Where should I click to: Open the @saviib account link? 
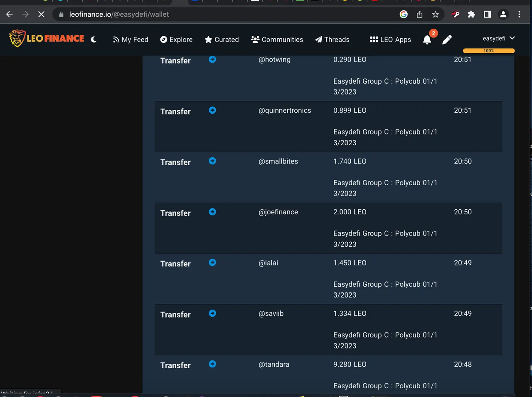pyautogui.click(x=271, y=313)
